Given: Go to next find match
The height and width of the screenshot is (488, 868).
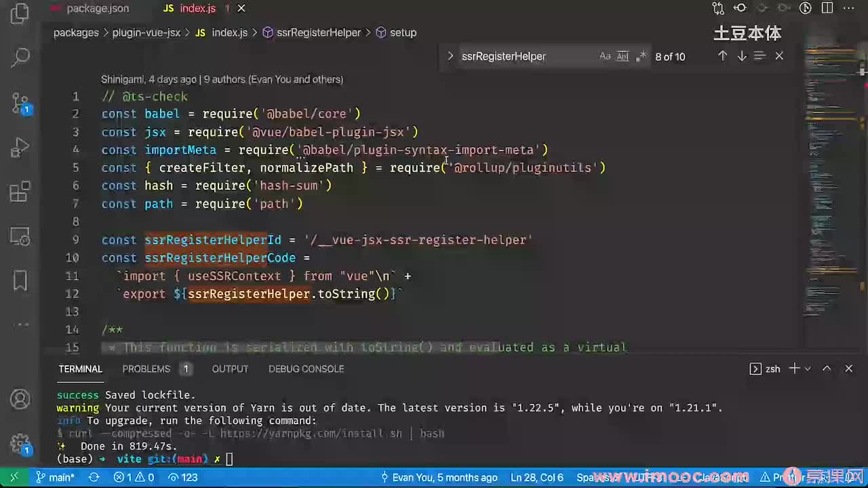Looking at the screenshot, I should click(x=742, y=56).
